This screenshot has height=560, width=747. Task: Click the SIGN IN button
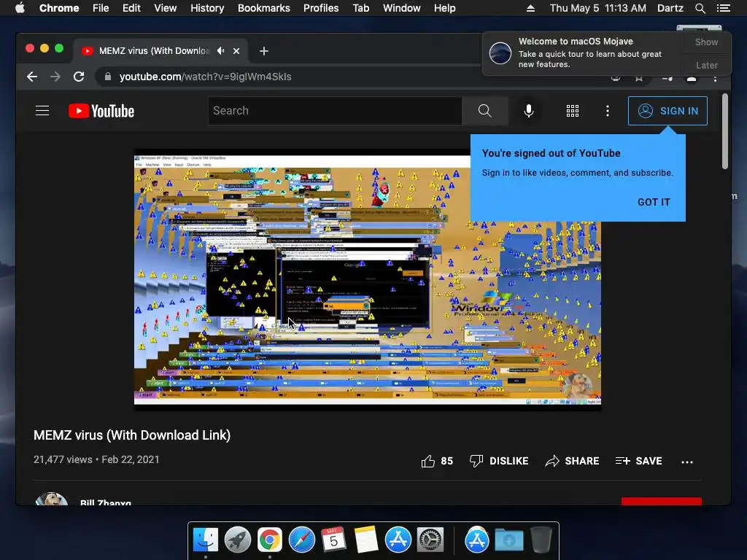pos(667,111)
